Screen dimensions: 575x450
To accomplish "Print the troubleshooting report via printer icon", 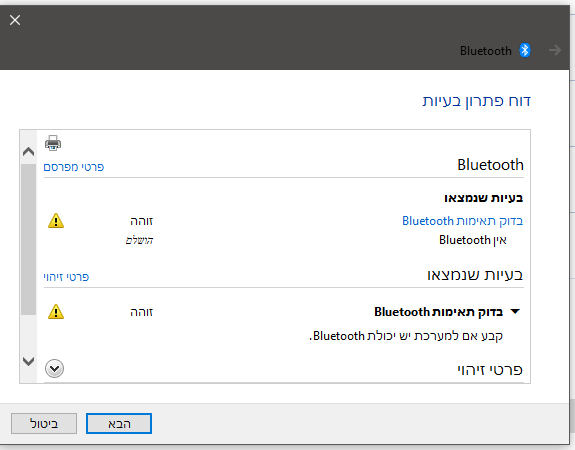I will coord(53,143).
